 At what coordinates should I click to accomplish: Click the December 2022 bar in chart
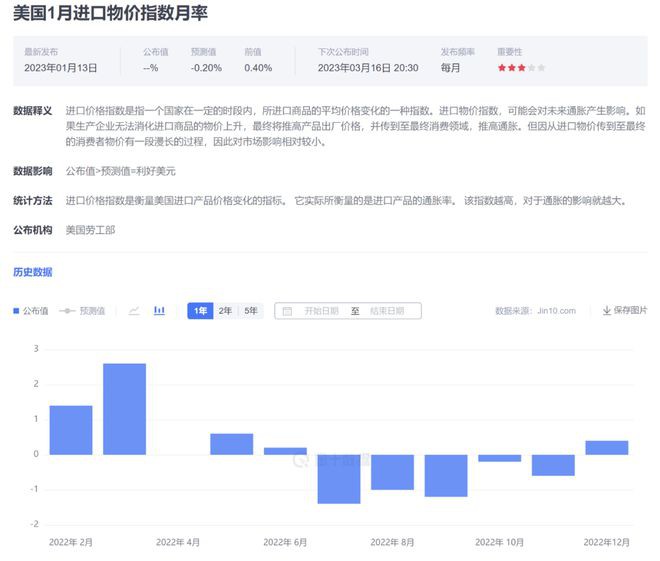[x=607, y=447]
